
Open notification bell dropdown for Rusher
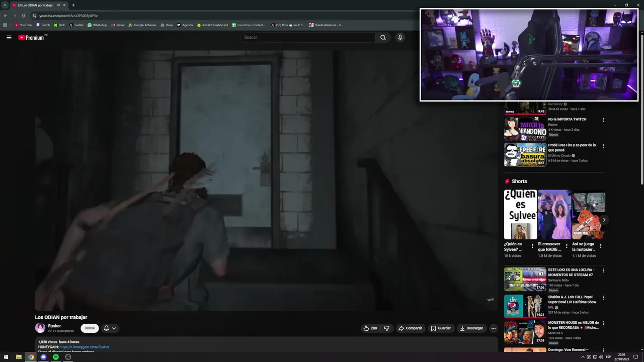pos(110,328)
